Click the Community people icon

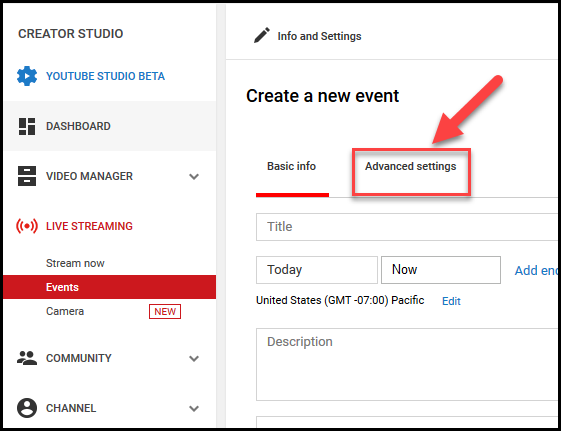click(27, 358)
